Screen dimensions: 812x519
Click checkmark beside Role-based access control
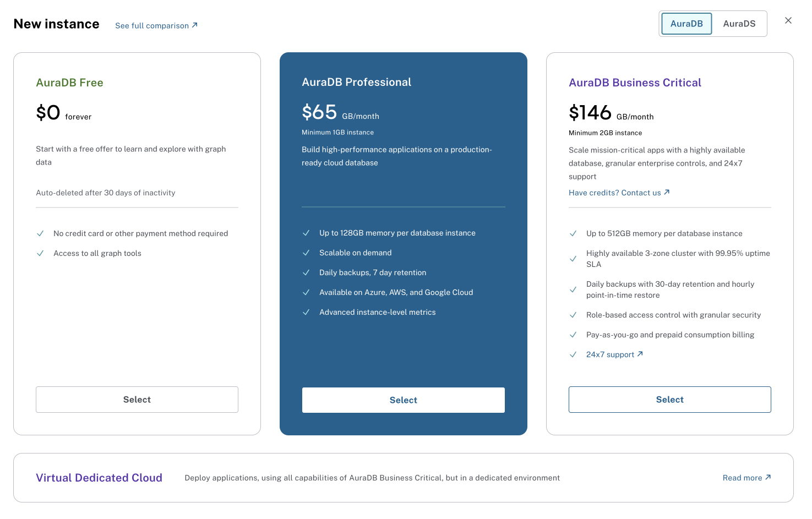[x=573, y=315]
